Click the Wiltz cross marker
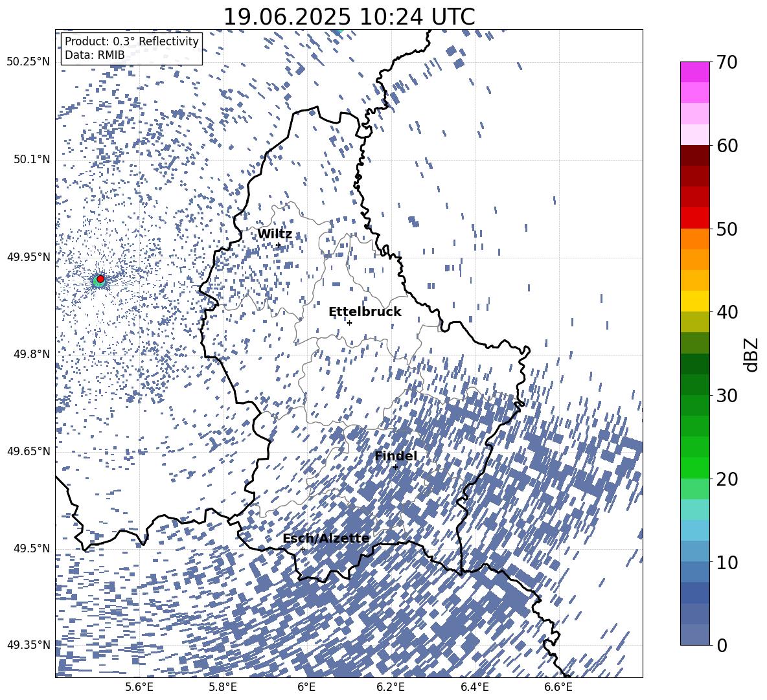This screenshot has width=767, height=700. (279, 245)
